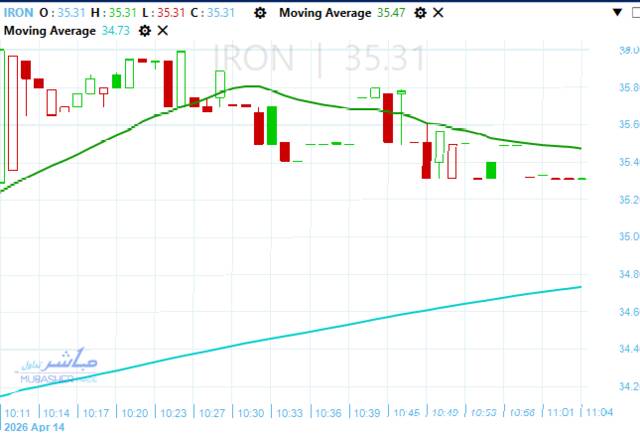
Task: Click the IRON symbol label
Action: tap(19, 13)
